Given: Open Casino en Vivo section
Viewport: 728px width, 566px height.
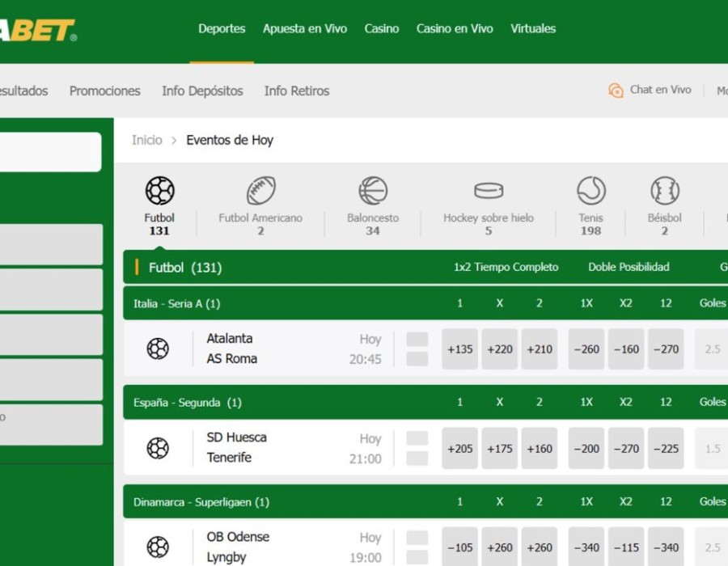Looking at the screenshot, I should [x=454, y=29].
